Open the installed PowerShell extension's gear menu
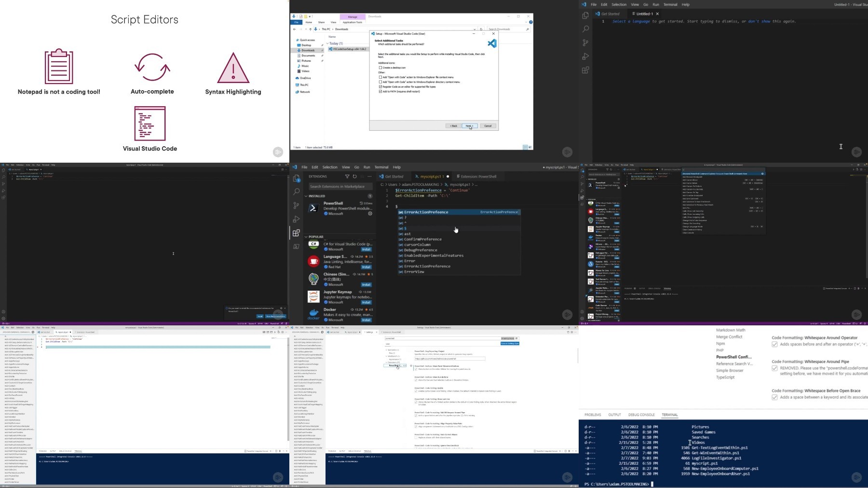Image resolution: width=868 pixels, height=488 pixels. 370,213
